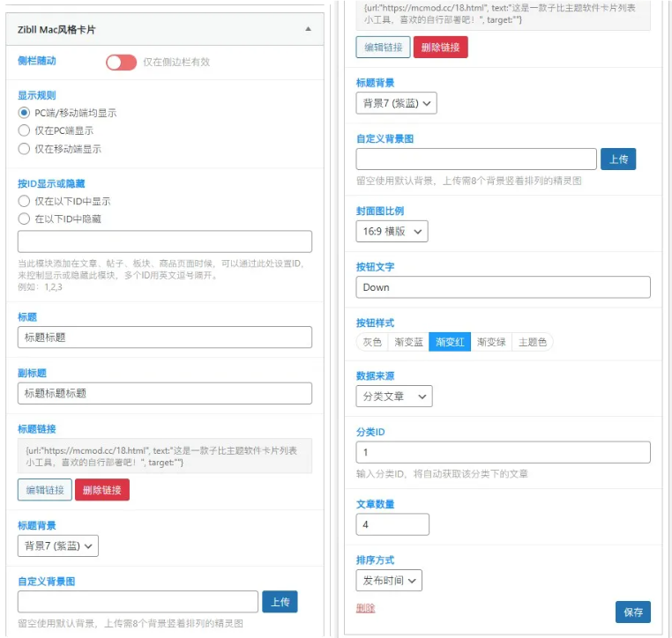Collapse the Zibll Mac风格卡片 widget header arrow
Screen dimensions: 672x638
(308, 29)
